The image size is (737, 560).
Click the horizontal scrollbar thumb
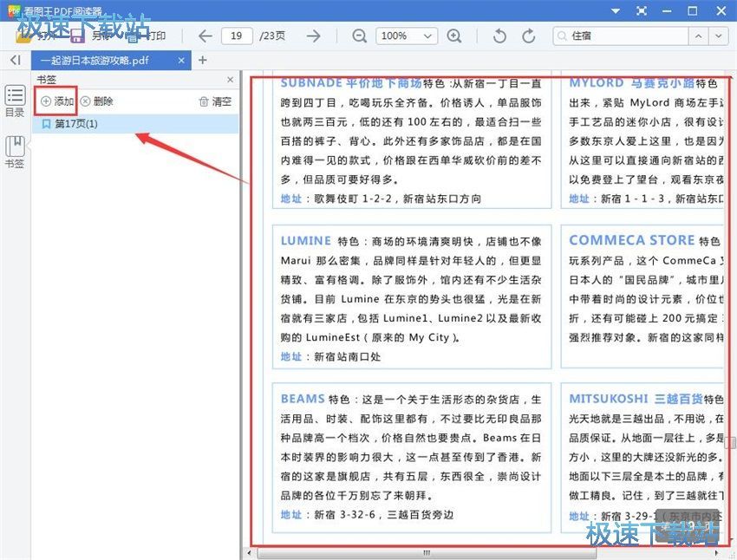pos(427,553)
